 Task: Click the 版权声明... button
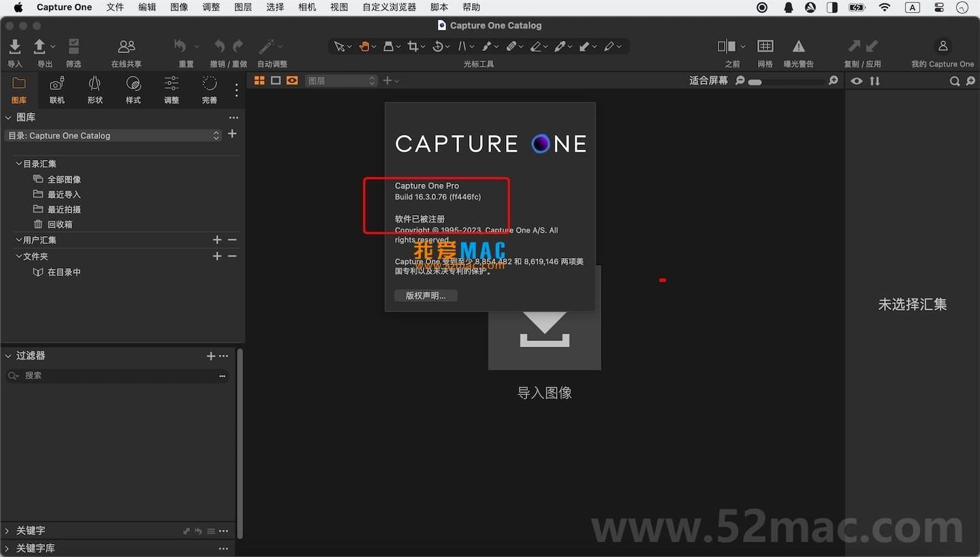(426, 296)
